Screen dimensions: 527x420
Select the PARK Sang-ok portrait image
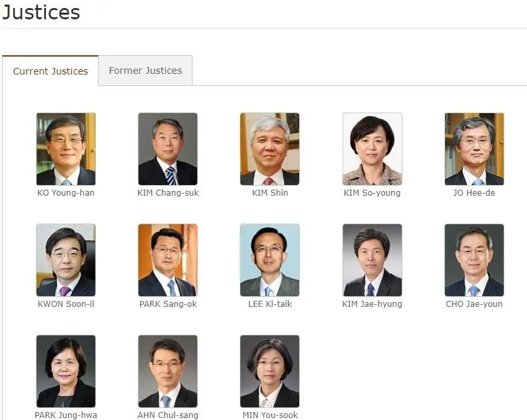pyautogui.click(x=168, y=260)
